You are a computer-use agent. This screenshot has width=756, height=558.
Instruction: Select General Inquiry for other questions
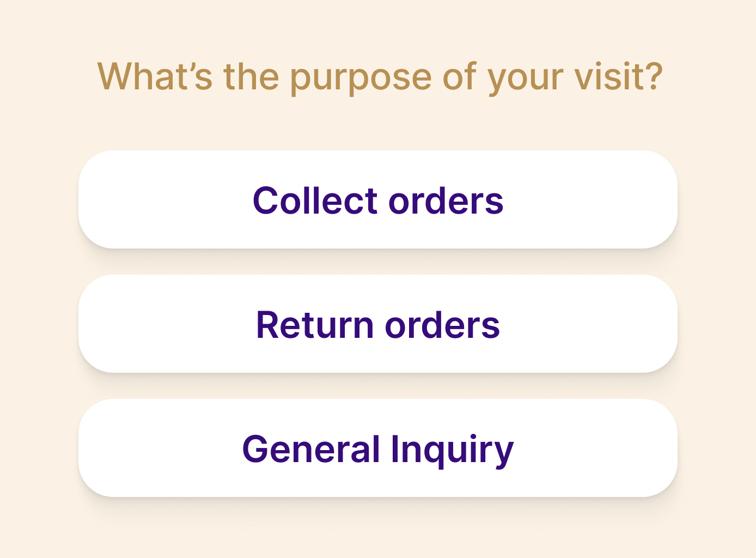coord(378,448)
